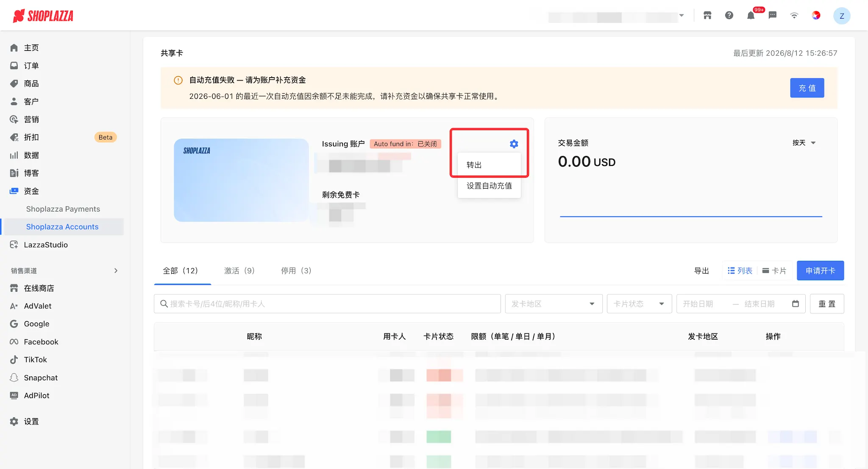Open the help question mark icon
868x469 pixels.
tap(729, 16)
